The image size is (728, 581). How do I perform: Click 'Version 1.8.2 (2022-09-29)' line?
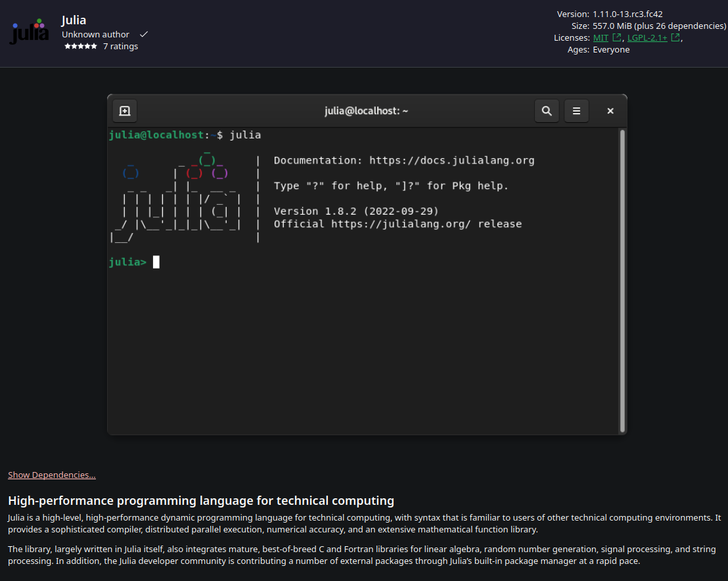(356, 211)
